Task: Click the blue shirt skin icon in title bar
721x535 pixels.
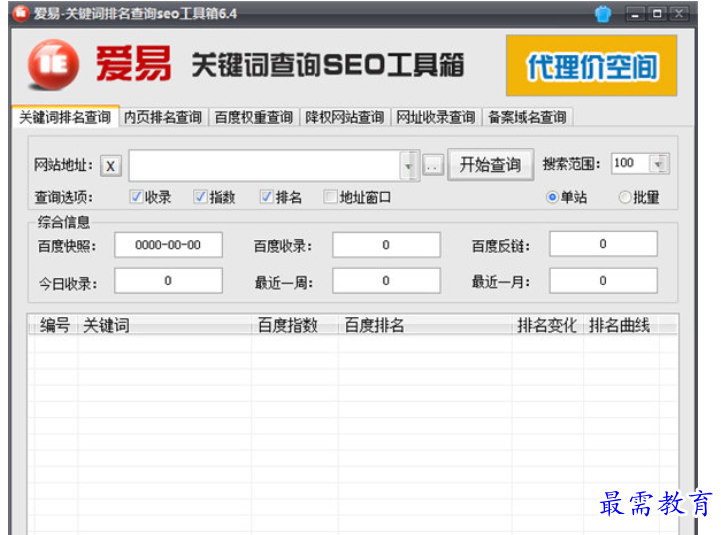Action: pos(603,14)
